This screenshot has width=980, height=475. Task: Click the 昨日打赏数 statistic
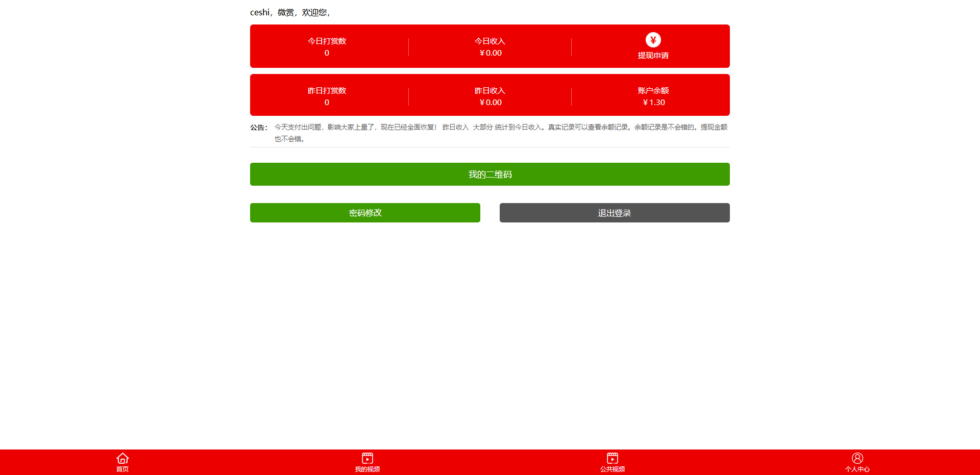327,96
